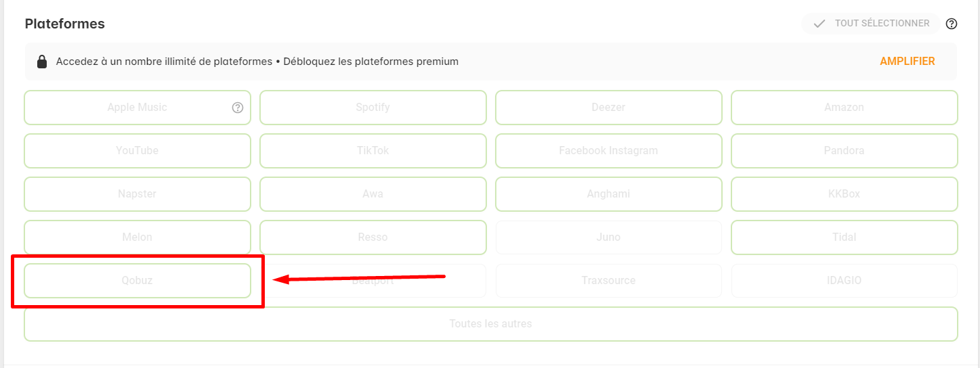The width and height of the screenshot is (980, 368).
Task: Toggle the Deezer platform
Action: [609, 108]
